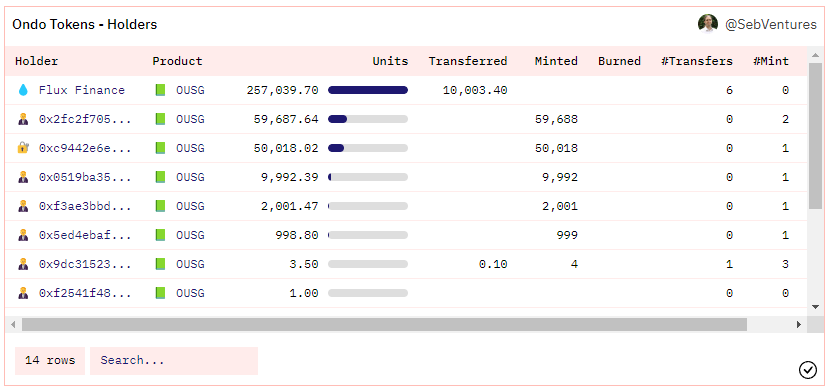This screenshot has width=832, height=391.
Task: Click the horizontal scrollbar thumb
Action: pos(384,324)
